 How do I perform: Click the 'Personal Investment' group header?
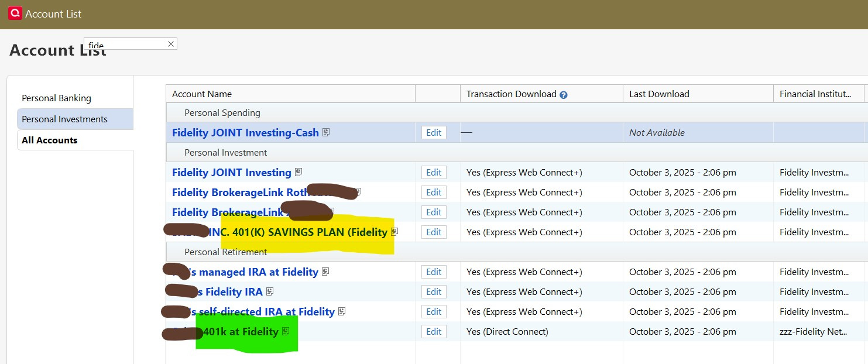point(226,153)
